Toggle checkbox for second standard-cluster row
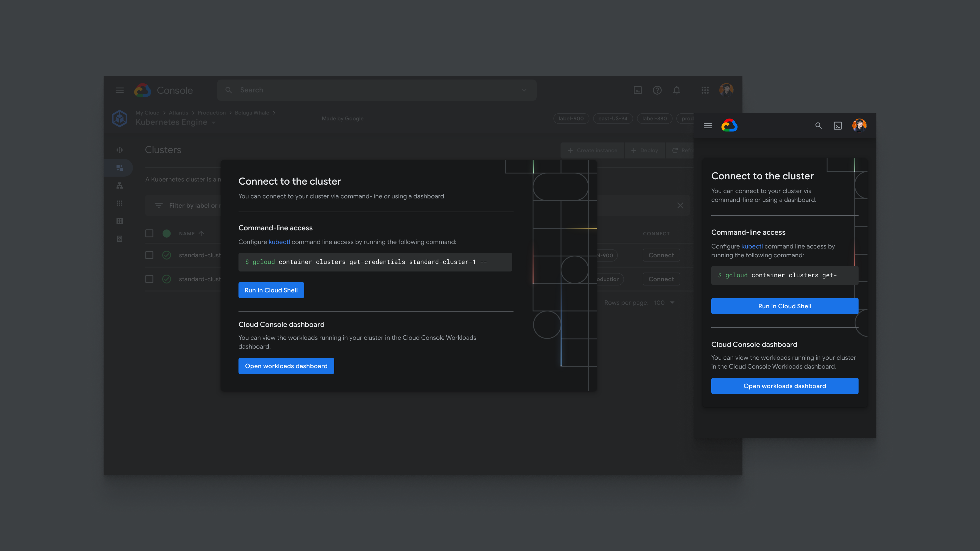 point(149,279)
